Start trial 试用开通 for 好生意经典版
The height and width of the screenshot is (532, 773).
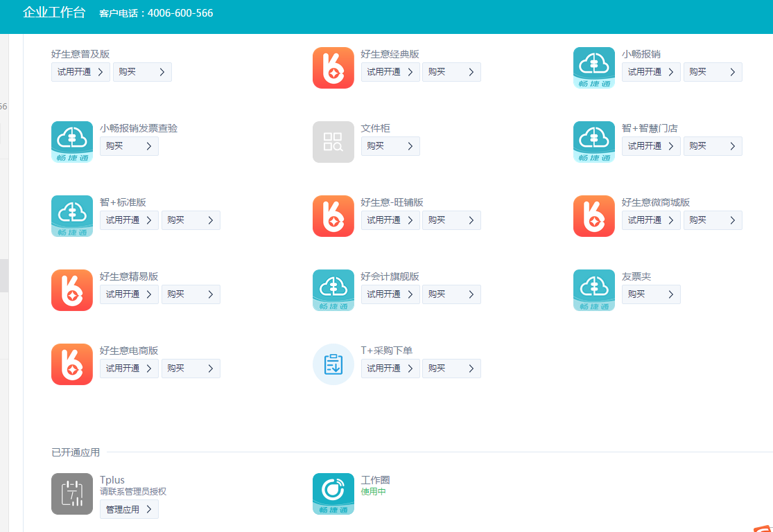[x=390, y=72]
